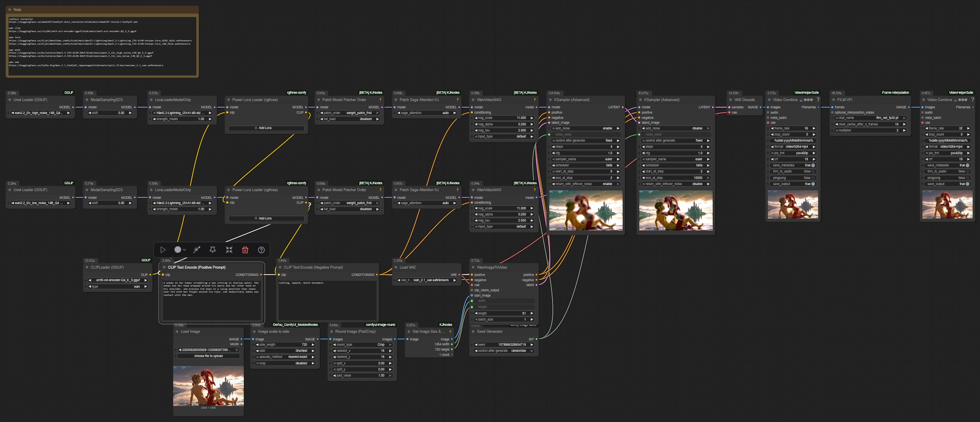Delete selected node with red trash icon
This screenshot has width=980, height=422.
[x=245, y=250]
